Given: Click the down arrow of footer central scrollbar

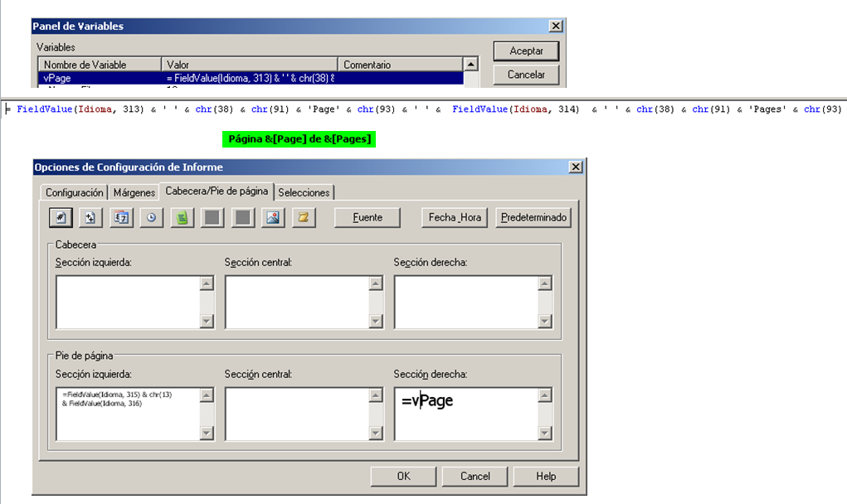Looking at the screenshot, I should (376, 433).
